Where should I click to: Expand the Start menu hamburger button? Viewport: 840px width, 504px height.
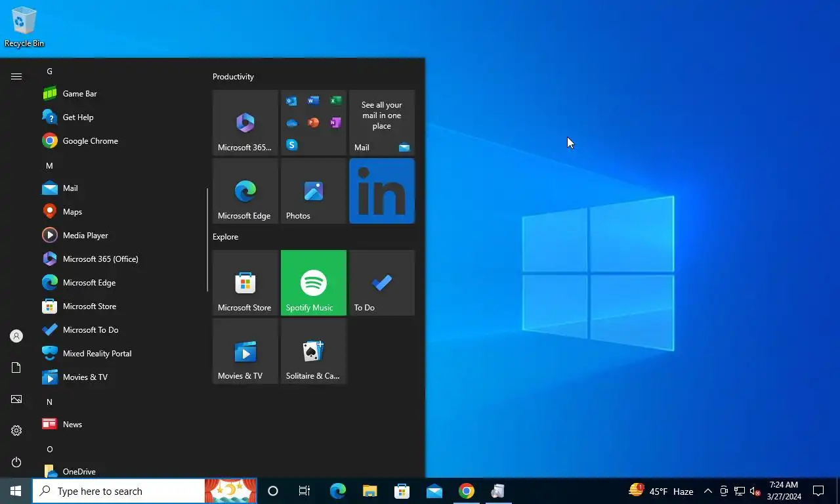(x=16, y=77)
